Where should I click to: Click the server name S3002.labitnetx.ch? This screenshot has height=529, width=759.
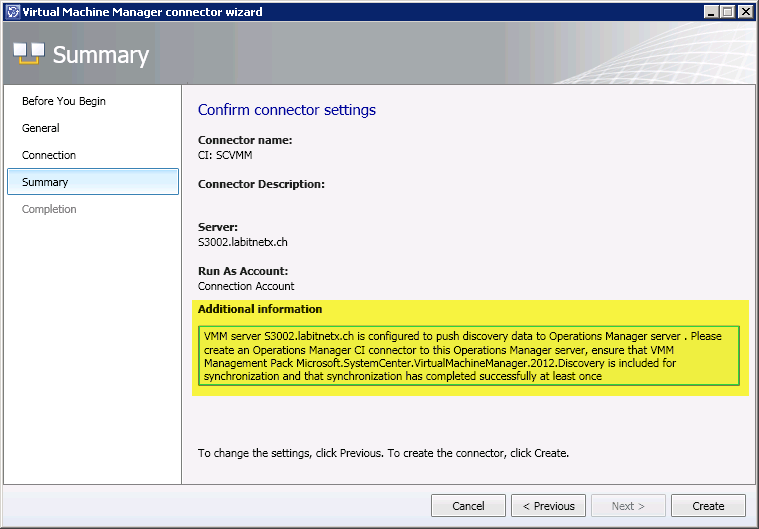click(243, 242)
